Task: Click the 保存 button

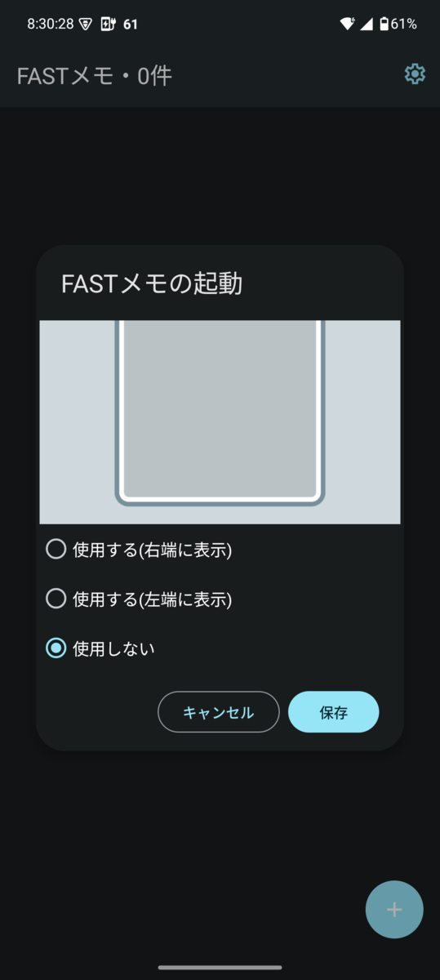Action: click(x=333, y=712)
